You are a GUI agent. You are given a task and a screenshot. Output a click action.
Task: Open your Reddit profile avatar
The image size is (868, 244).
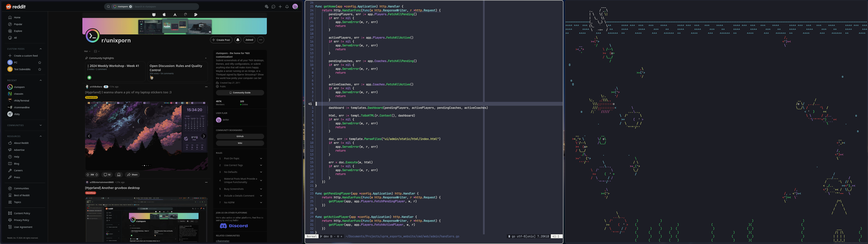pos(295,6)
